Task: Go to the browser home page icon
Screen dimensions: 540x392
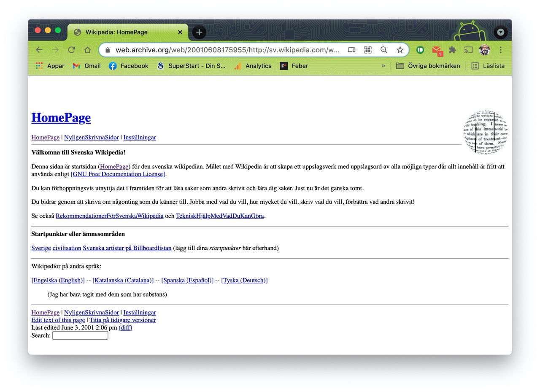Action: 87,50
